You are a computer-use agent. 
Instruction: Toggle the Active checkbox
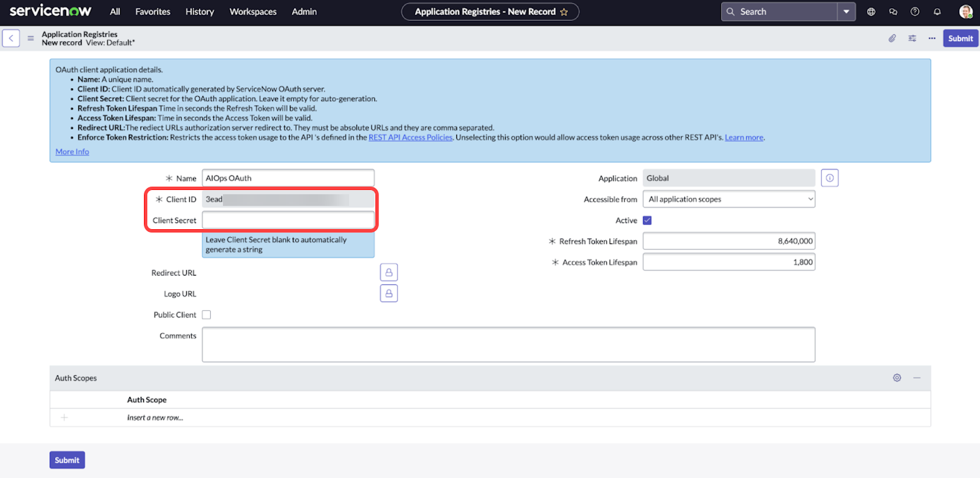[x=647, y=221]
